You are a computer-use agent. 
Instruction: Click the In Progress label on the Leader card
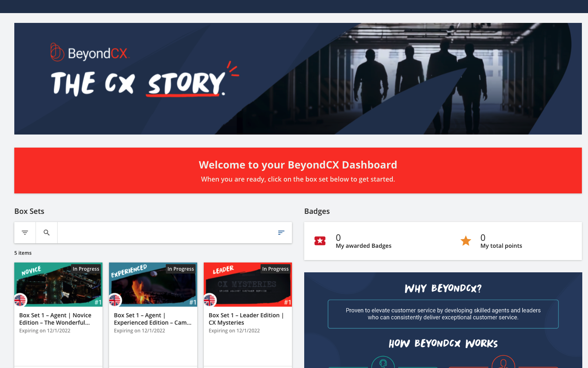click(x=275, y=269)
